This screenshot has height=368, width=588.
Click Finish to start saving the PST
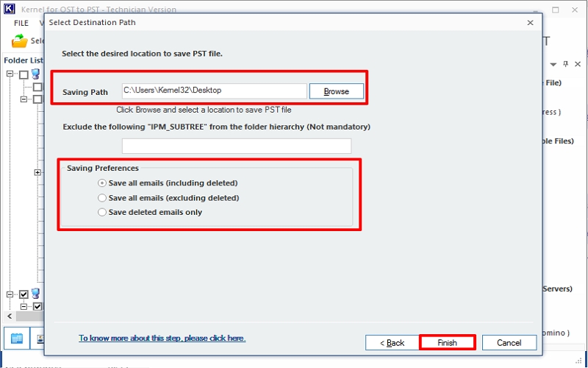pyautogui.click(x=447, y=343)
